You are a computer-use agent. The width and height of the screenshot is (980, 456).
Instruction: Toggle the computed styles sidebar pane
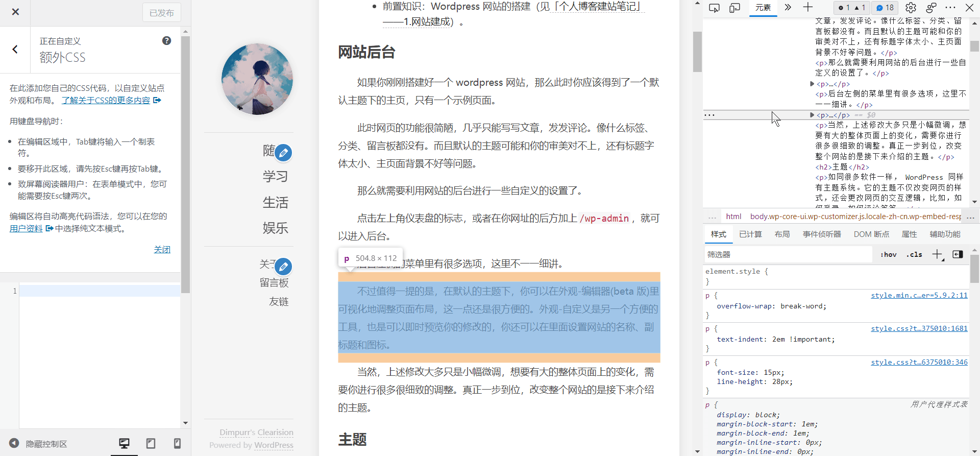[x=958, y=254]
